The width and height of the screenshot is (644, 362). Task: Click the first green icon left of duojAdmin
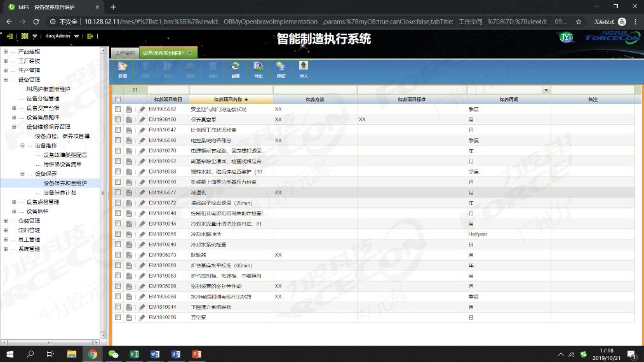[10, 36]
